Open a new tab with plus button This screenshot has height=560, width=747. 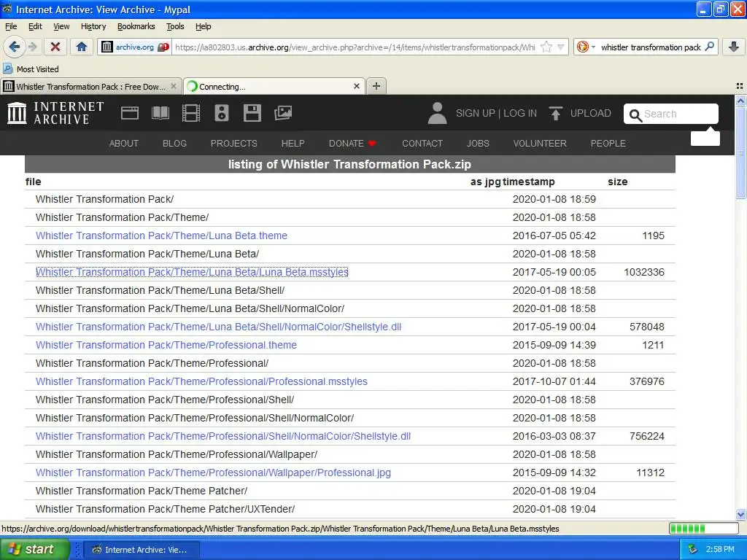coord(376,86)
